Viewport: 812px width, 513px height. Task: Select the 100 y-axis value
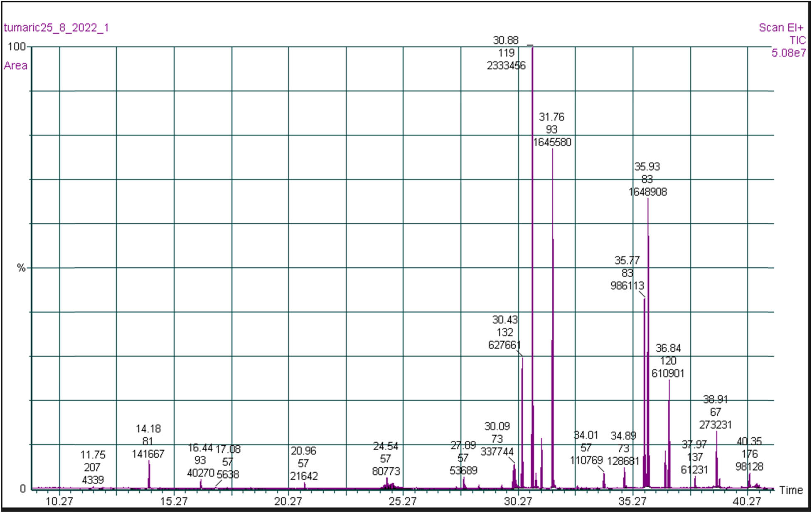(x=17, y=47)
